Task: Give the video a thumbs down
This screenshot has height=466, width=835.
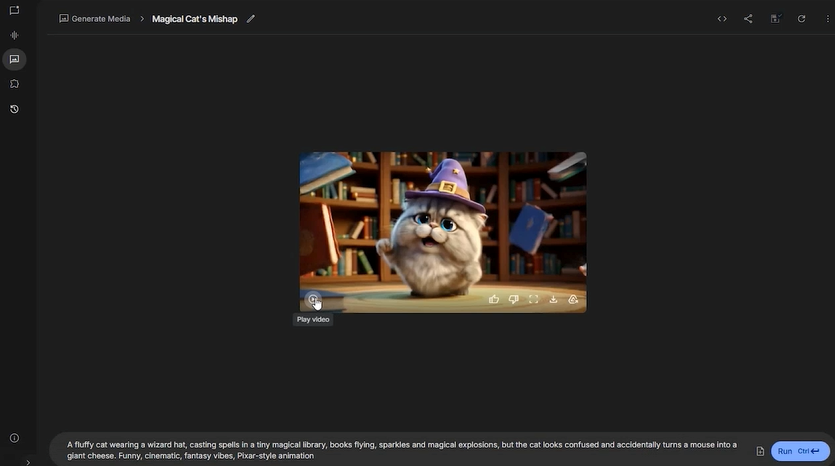Action: [513, 299]
